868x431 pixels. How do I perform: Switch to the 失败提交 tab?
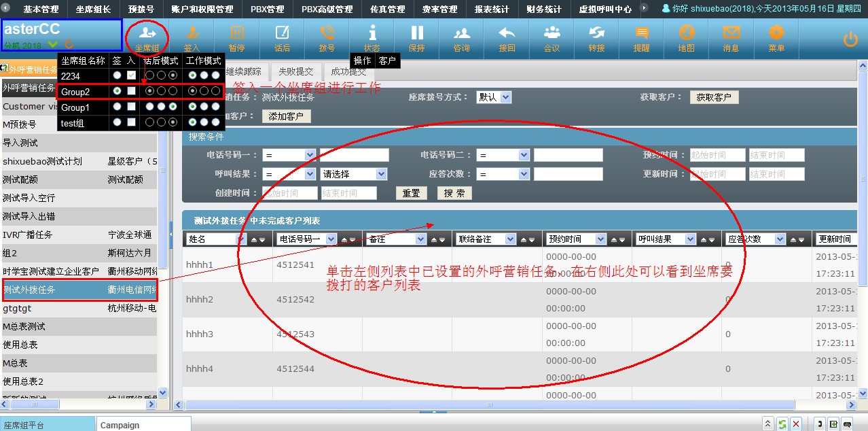pos(295,71)
